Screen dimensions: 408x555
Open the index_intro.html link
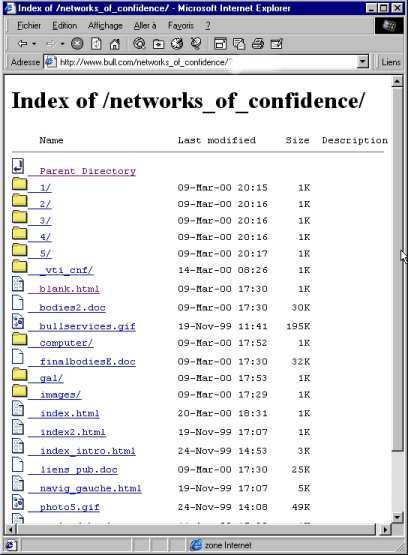tap(87, 451)
